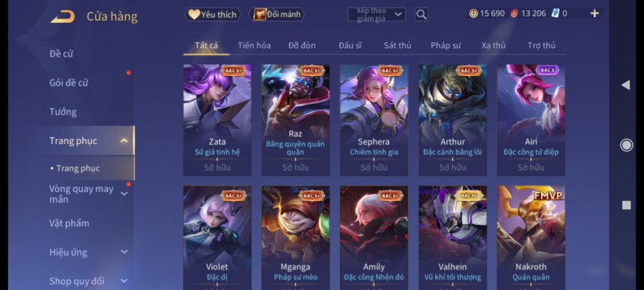Open the search magnifier icon
The height and width of the screenshot is (290, 644).
point(421,14)
